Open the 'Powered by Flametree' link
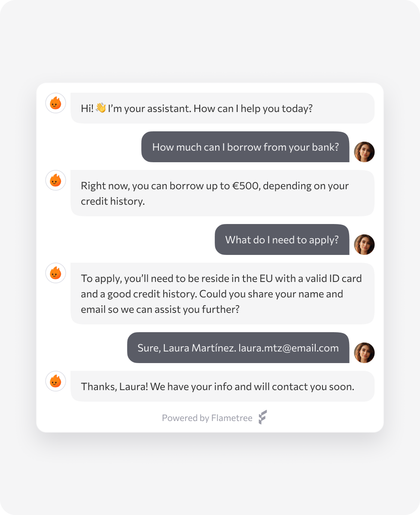This screenshot has height=515, width=420. click(x=207, y=418)
